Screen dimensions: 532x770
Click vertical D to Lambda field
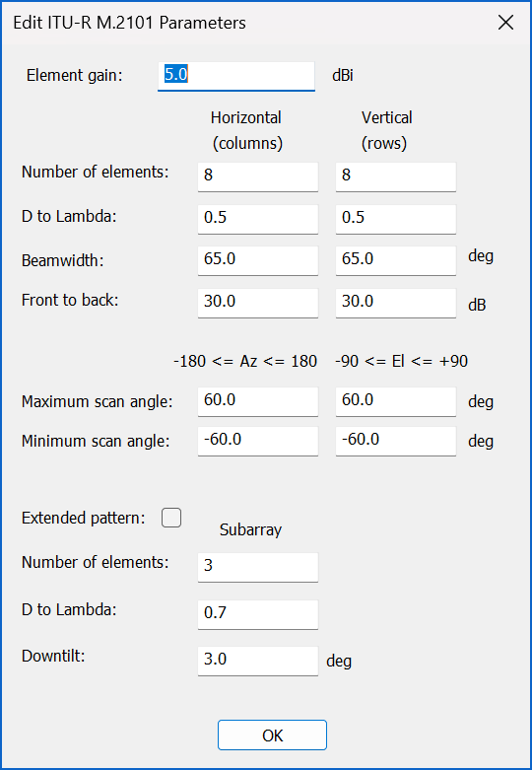(x=396, y=219)
